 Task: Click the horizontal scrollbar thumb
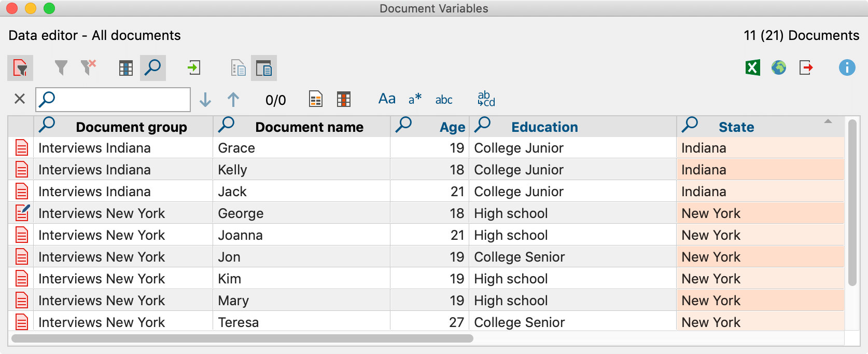[x=242, y=338]
